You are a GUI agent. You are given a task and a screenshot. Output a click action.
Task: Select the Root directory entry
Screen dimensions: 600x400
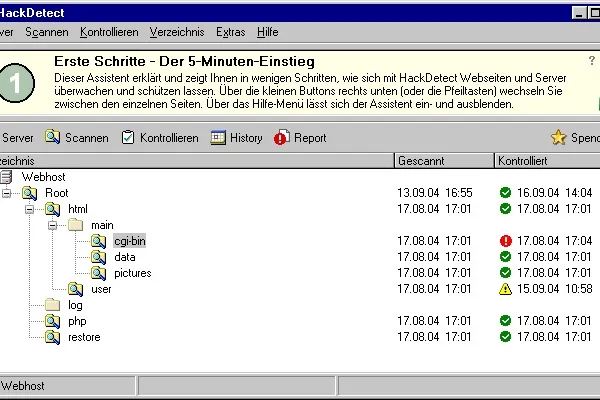(x=57, y=193)
